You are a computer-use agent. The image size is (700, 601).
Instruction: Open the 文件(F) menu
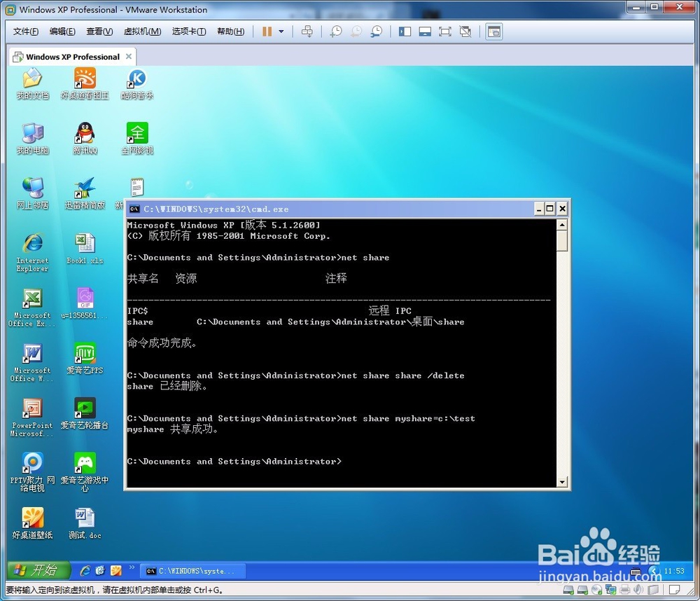pos(25,32)
